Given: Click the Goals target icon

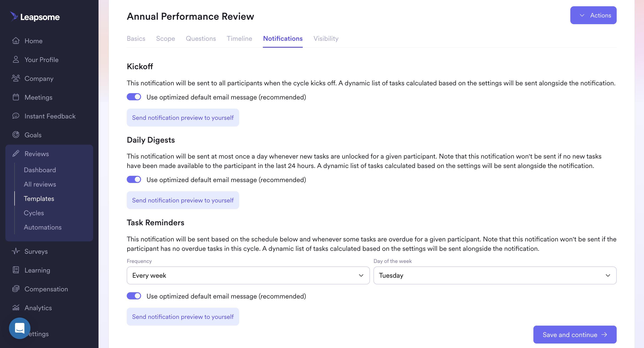Looking at the screenshot, I should (16, 135).
